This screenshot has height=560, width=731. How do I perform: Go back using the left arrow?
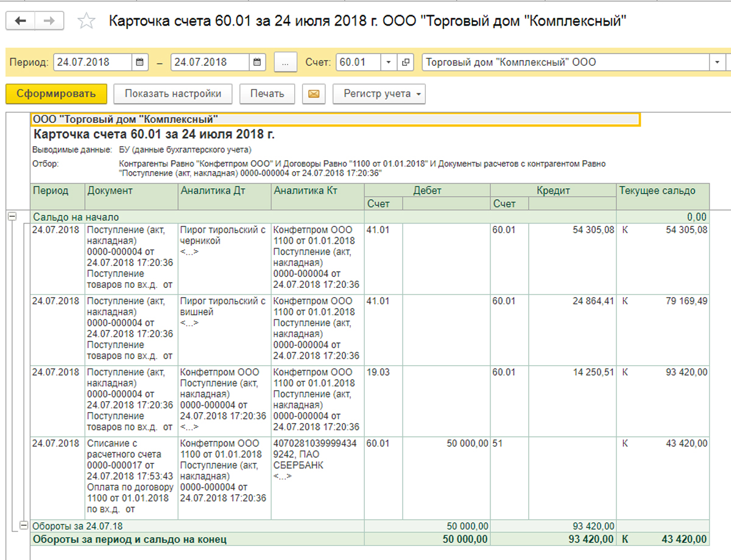(21, 21)
